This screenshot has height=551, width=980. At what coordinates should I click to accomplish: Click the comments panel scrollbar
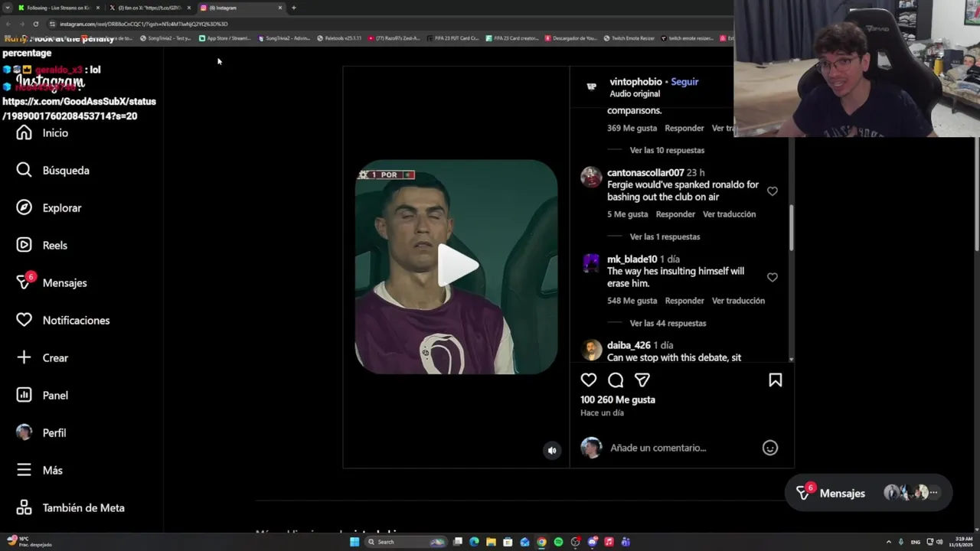[791, 227]
